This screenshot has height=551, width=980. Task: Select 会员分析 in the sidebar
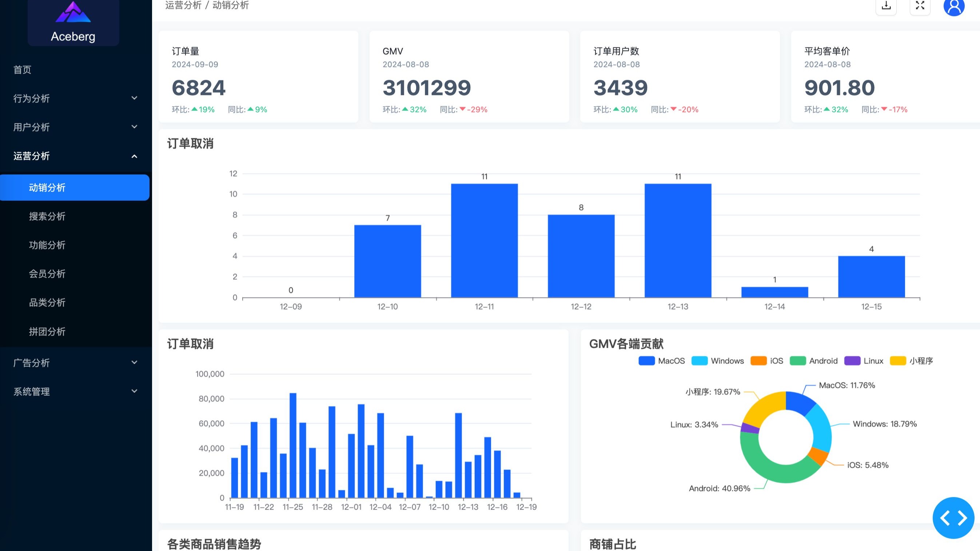pos(47,274)
